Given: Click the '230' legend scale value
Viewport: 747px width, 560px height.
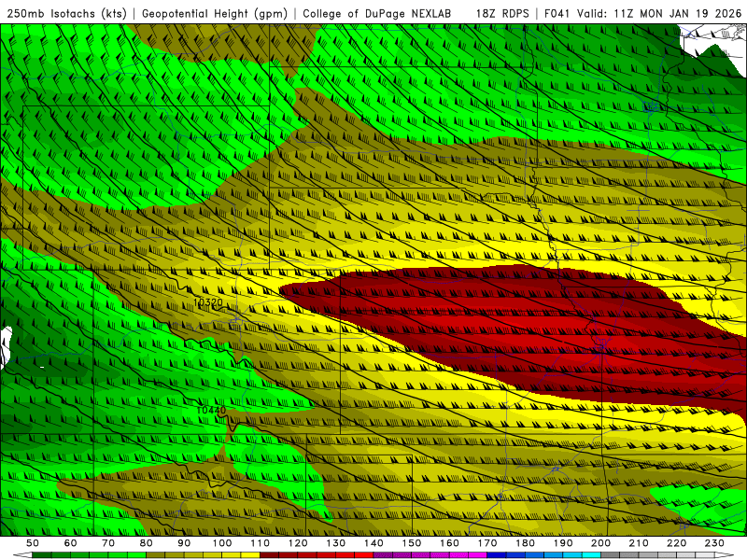Looking at the screenshot, I should point(714,543).
